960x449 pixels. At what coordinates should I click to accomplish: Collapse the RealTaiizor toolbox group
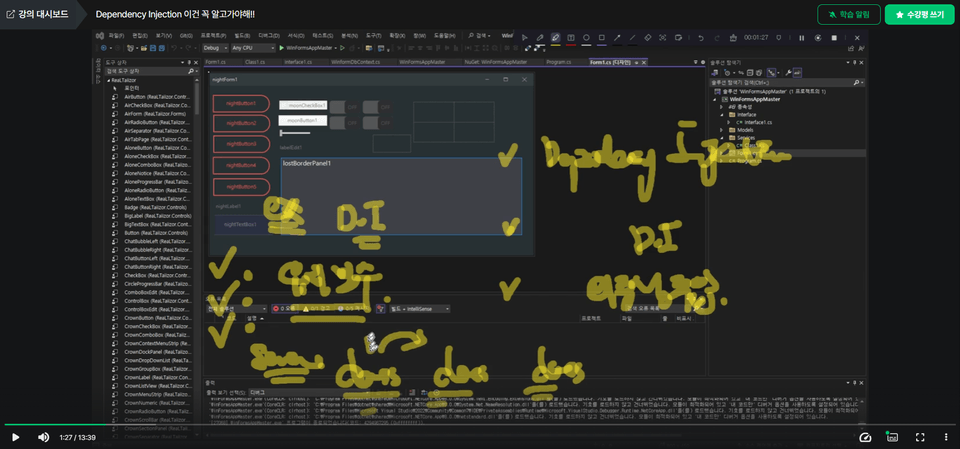(108, 80)
